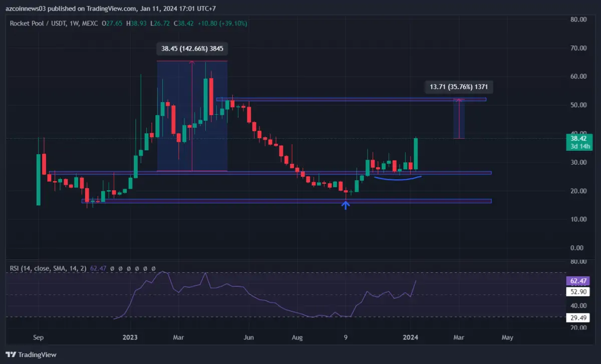Click the 13.71 (35.76%) 1371 measurement label
The width and height of the screenshot is (601, 364).
coord(458,87)
